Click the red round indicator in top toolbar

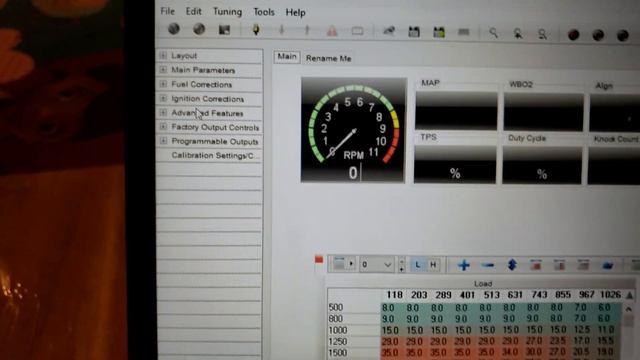click(573, 35)
